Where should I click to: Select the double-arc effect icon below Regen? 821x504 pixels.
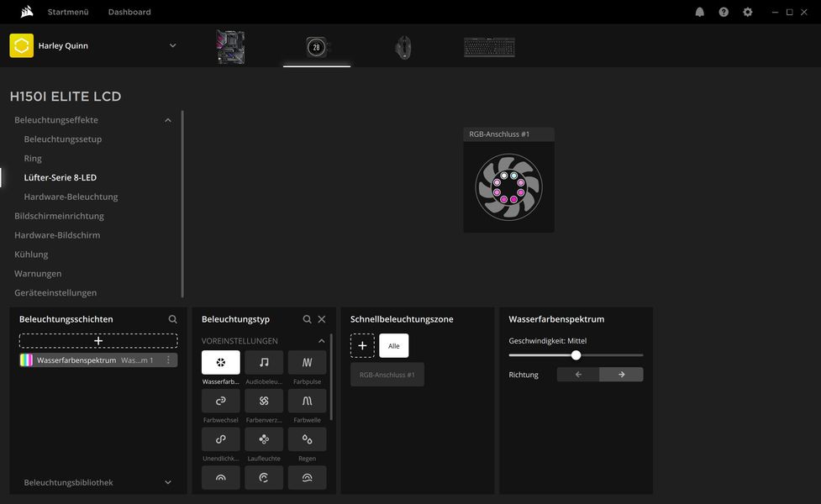click(308, 477)
